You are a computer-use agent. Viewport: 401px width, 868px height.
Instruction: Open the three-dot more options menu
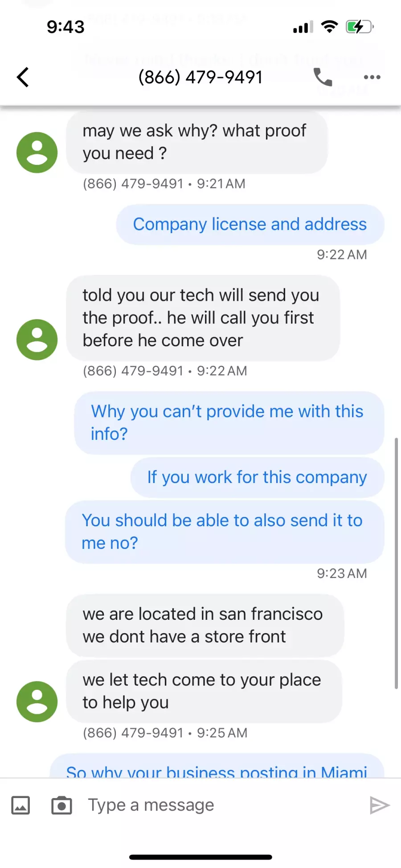pyautogui.click(x=372, y=77)
